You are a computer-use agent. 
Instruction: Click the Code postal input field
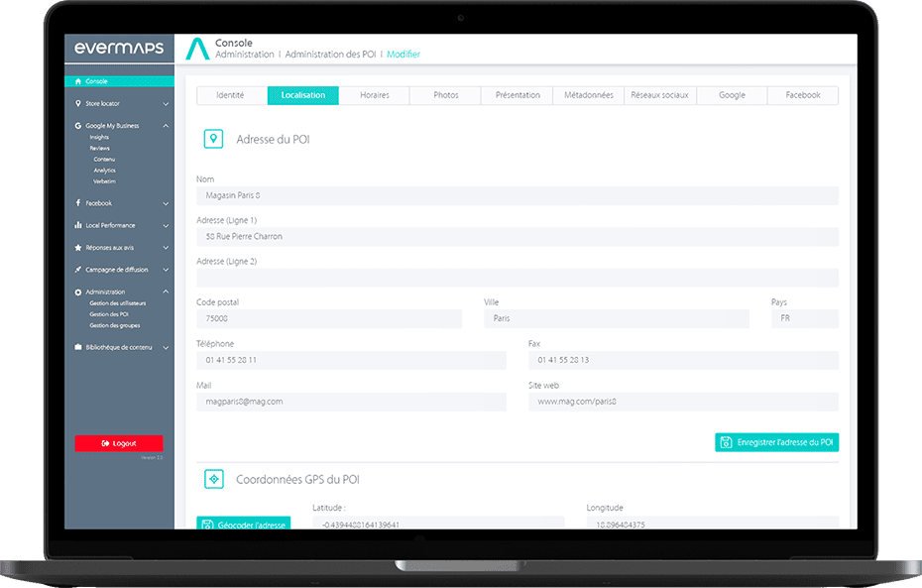coord(329,319)
